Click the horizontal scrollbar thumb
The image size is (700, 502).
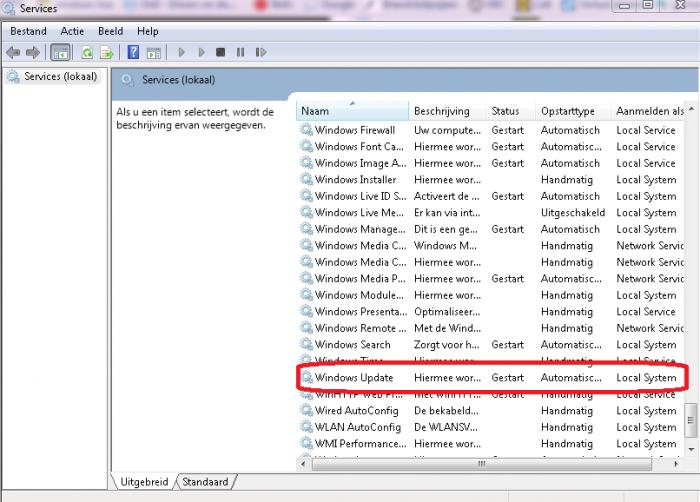tap(481, 464)
